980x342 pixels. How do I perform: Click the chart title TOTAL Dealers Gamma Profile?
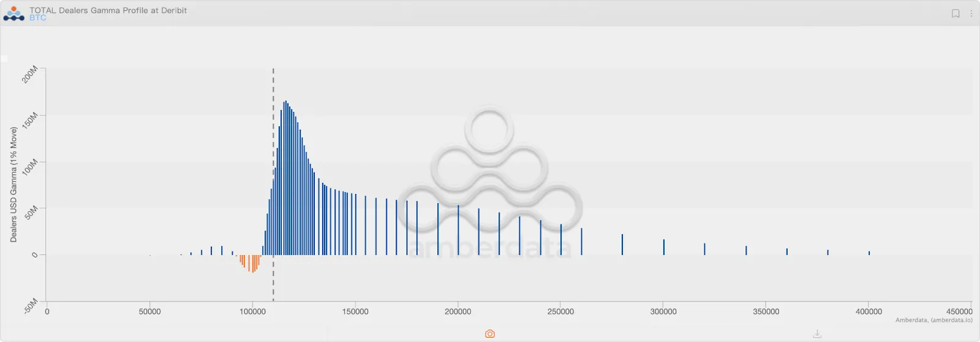pyautogui.click(x=108, y=10)
